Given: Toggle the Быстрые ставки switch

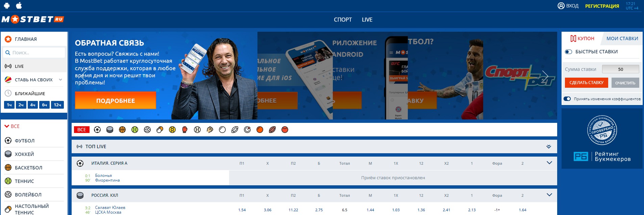Looking at the screenshot, I should [568, 52].
